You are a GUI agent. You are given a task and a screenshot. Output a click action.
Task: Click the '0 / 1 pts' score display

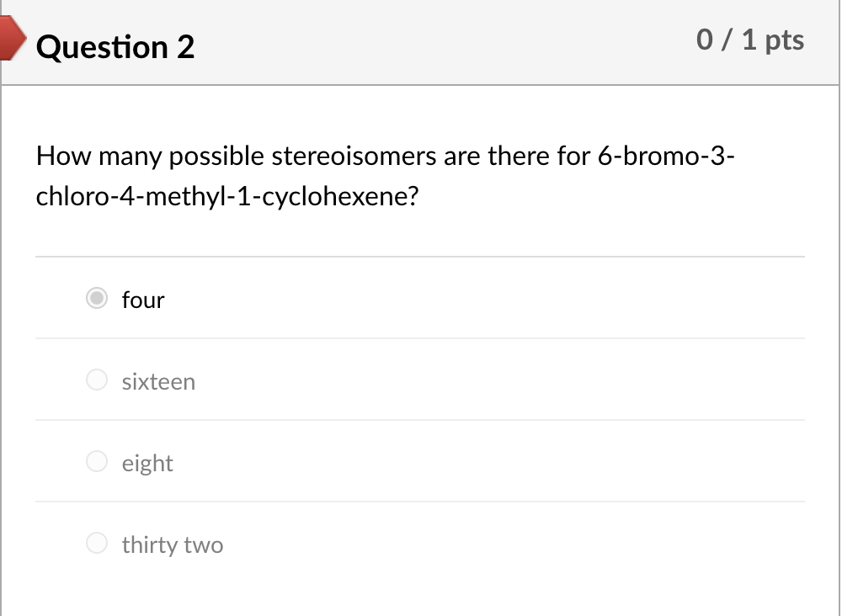tap(749, 40)
